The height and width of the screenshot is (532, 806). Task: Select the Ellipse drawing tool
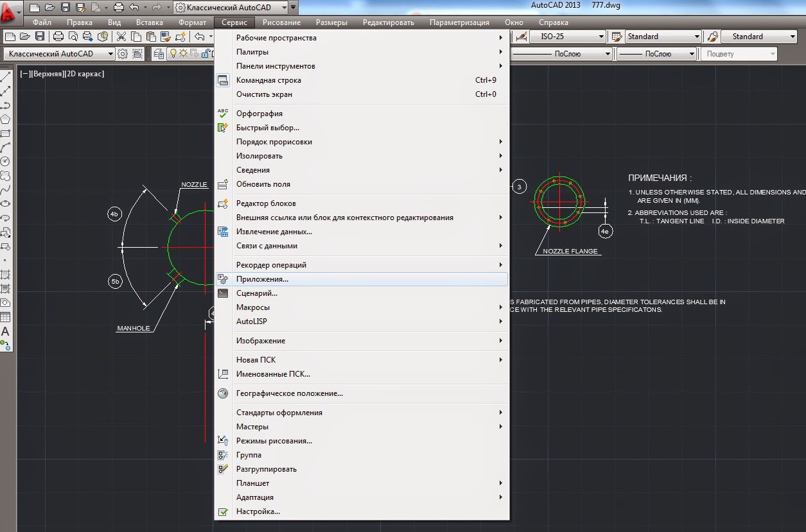coord(5,203)
